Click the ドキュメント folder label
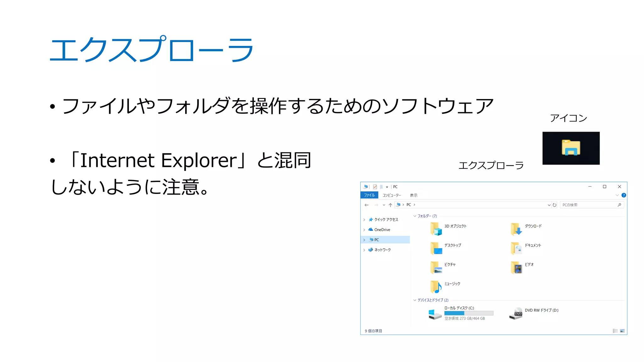 533,245
